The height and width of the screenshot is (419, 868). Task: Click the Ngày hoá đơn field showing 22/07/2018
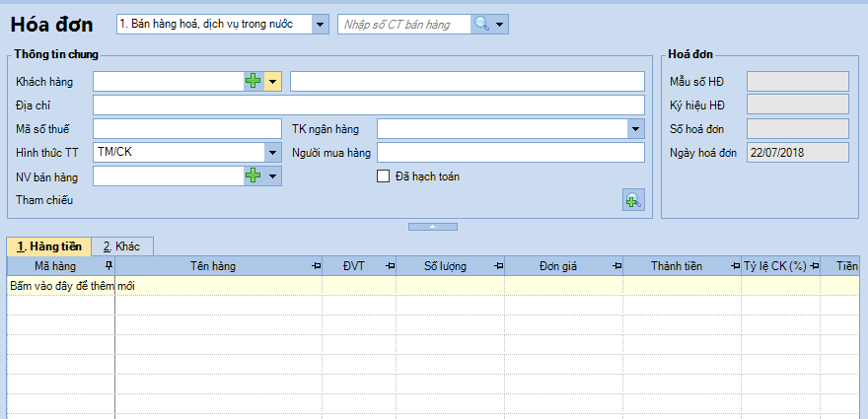[x=798, y=152]
